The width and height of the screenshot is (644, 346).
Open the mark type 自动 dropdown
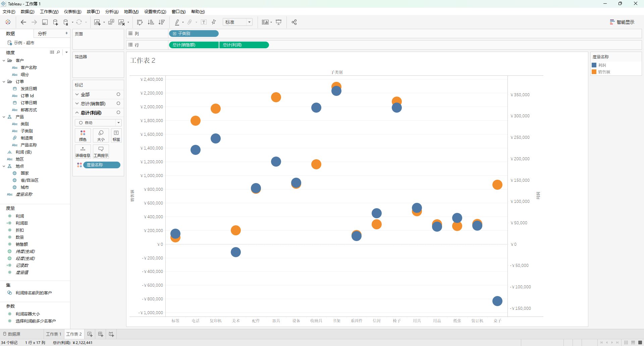pos(98,123)
